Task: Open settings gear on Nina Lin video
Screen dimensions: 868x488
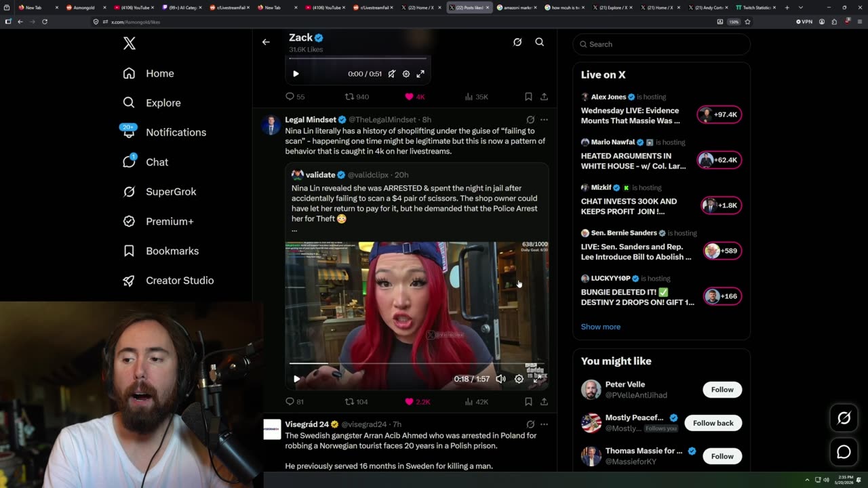Action: pos(519,379)
